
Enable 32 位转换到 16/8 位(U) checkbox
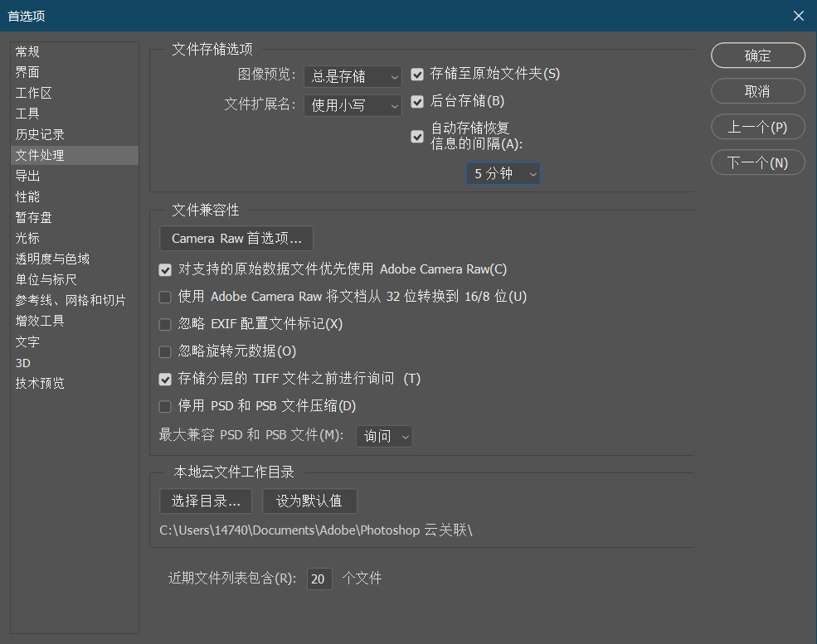click(x=165, y=298)
